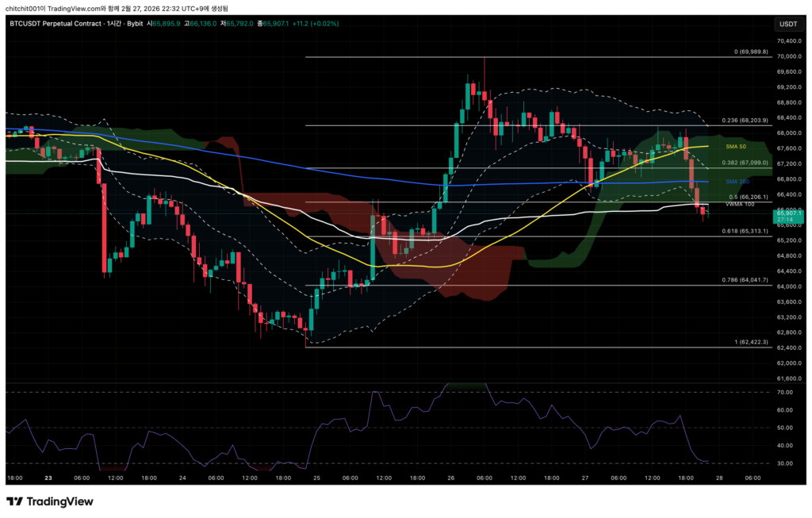Click date 23 on the time axis
This screenshot has width=812, height=518.
tap(48, 478)
